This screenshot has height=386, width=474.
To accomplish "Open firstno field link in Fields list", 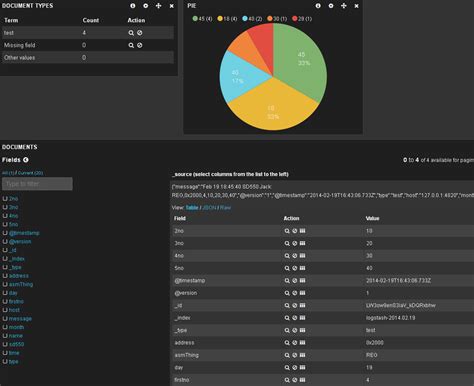I will (16, 301).
